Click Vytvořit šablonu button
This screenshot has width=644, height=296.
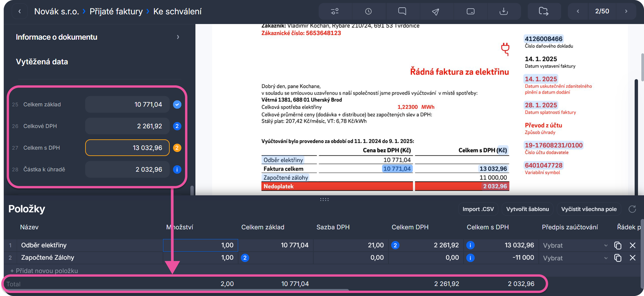coord(527,209)
